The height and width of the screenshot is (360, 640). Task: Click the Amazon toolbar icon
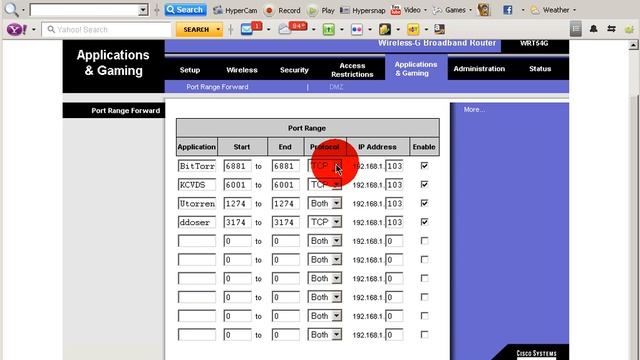click(x=439, y=29)
